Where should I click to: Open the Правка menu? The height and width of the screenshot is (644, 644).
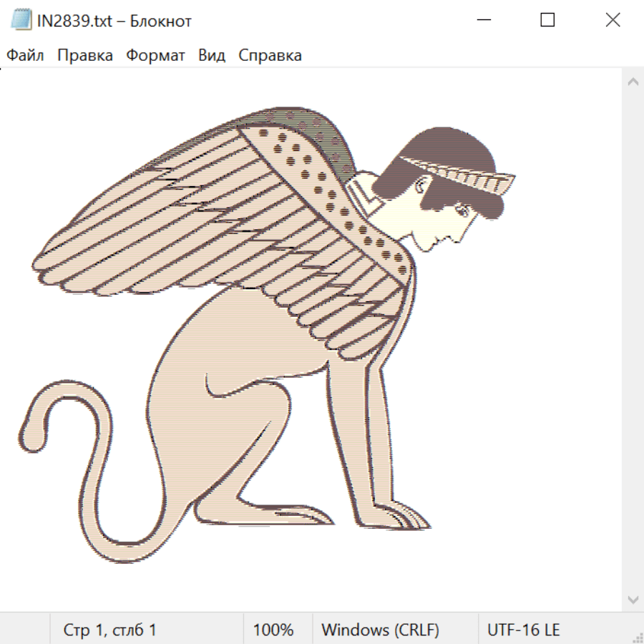click(x=84, y=56)
